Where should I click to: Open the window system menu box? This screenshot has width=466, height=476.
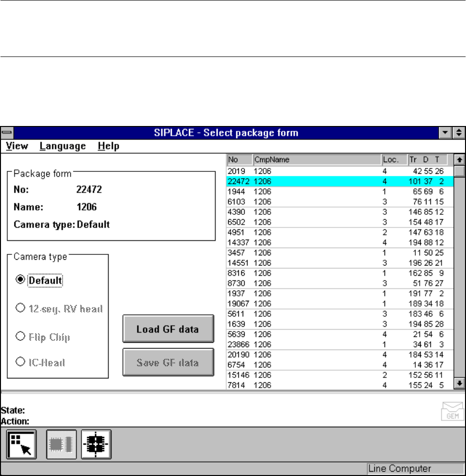[x=7, y=133]
